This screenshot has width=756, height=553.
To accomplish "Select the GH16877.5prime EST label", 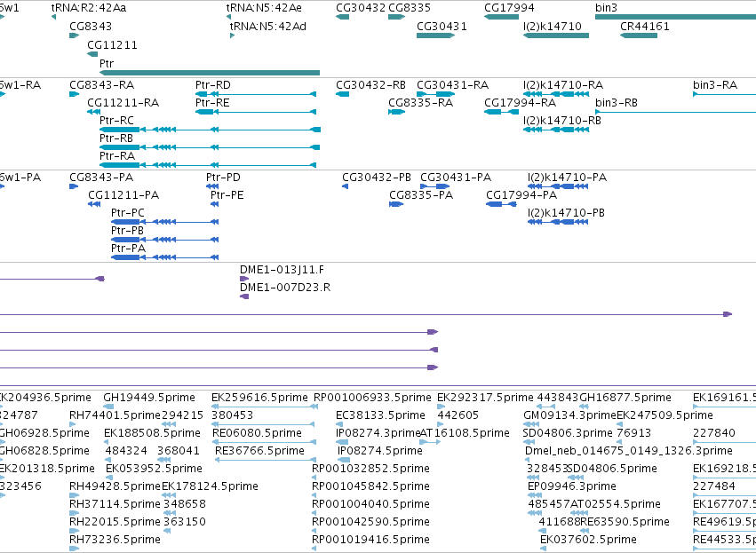I will click(x=625, y=398).
